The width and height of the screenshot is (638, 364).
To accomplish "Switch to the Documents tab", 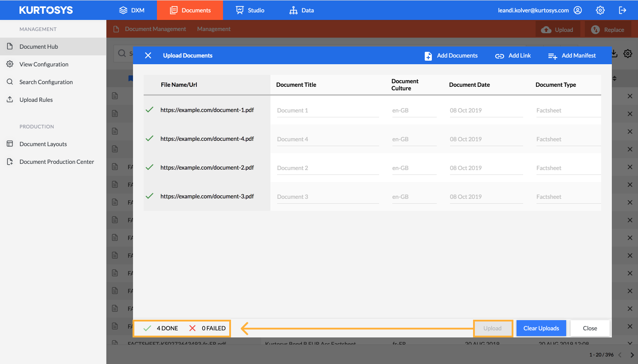I will 190,10.
